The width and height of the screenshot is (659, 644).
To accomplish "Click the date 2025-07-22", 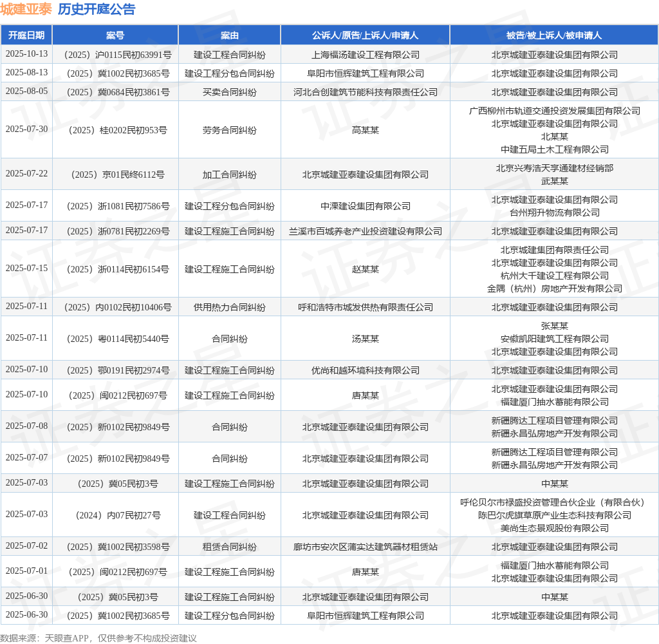I will (26, 173).
